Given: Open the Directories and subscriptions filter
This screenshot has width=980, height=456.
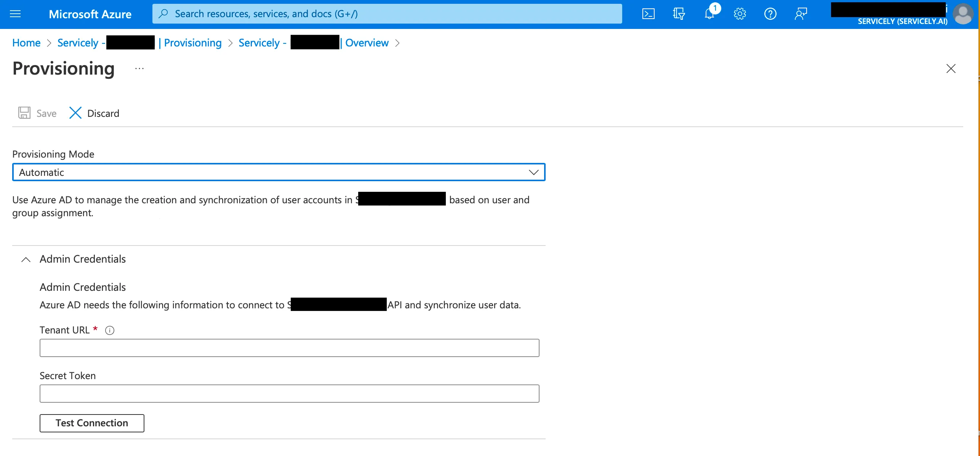Looking at the screenshot, I should tap(679, 14).
